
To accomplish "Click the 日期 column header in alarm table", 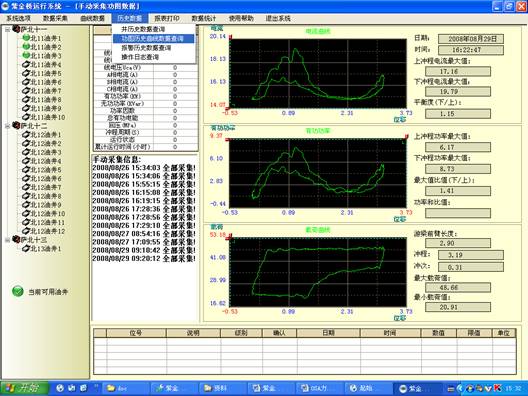I will 328,333.
